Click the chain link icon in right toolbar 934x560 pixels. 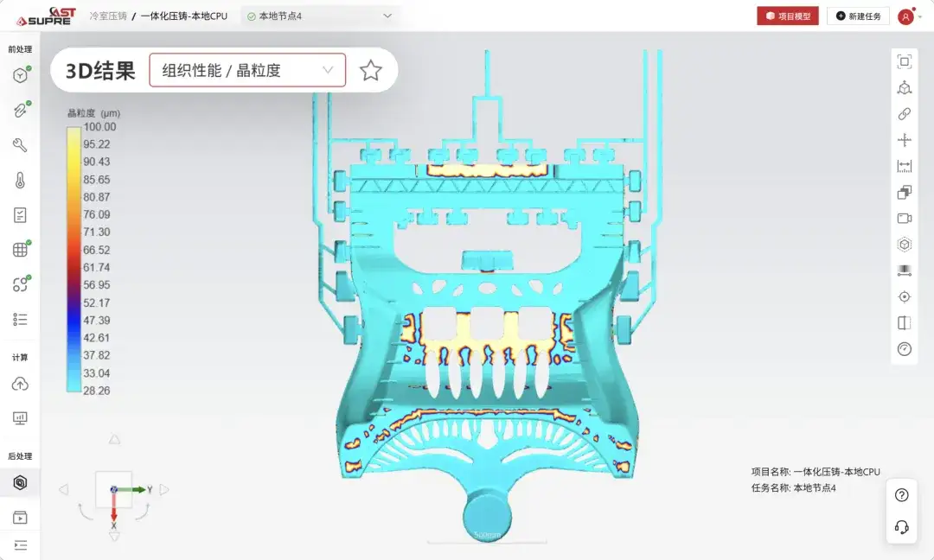click(905, 114)
